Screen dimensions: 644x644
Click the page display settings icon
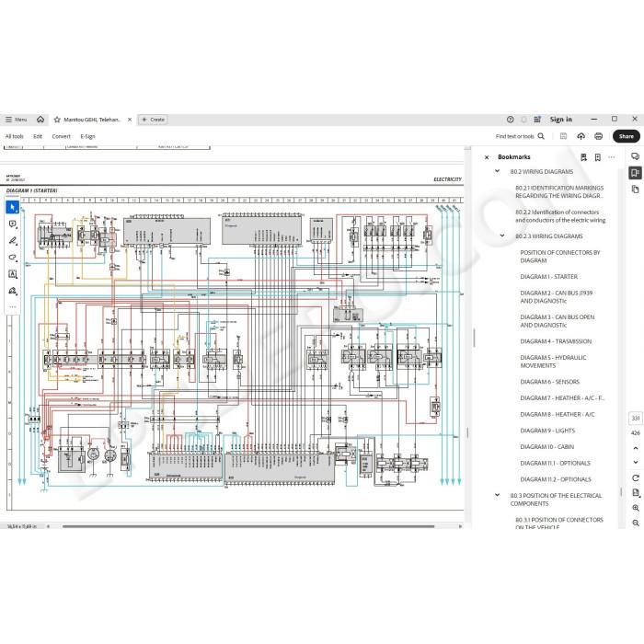point(636,493)
